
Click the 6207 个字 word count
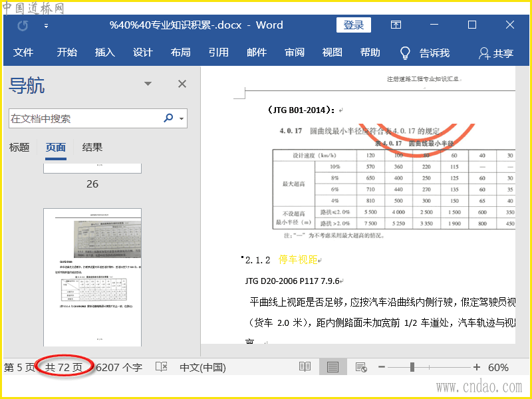pos(119,368)
